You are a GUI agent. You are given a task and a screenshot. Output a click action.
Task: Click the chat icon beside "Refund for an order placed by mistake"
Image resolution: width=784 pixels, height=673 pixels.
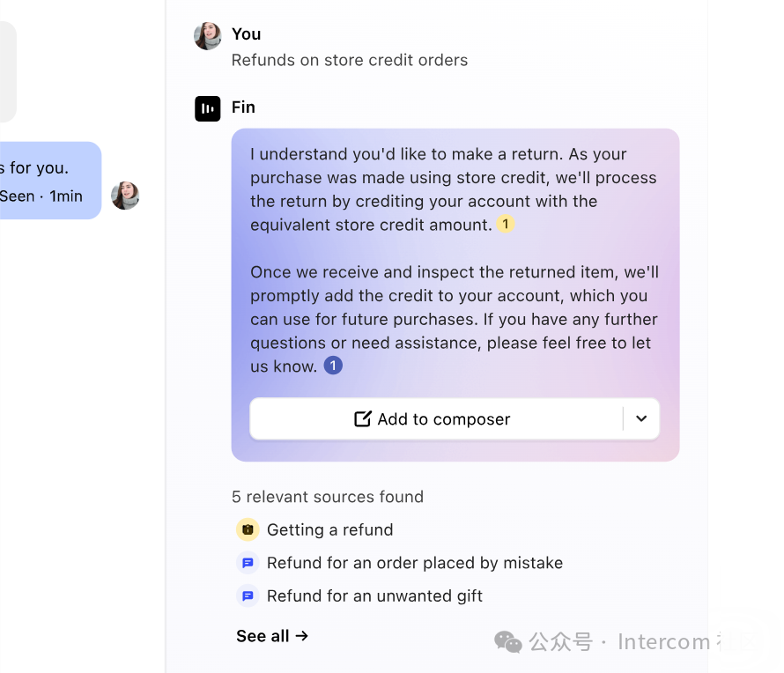point(248,563)
